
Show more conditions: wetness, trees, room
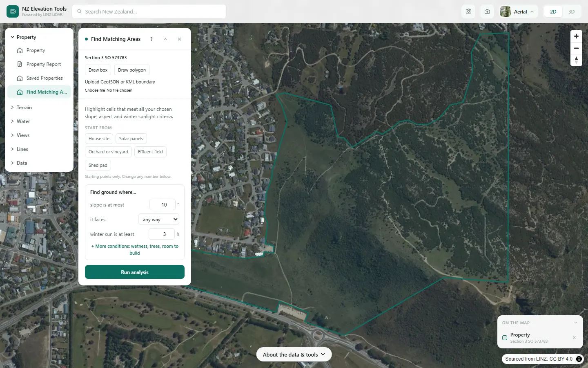(135, 249)
